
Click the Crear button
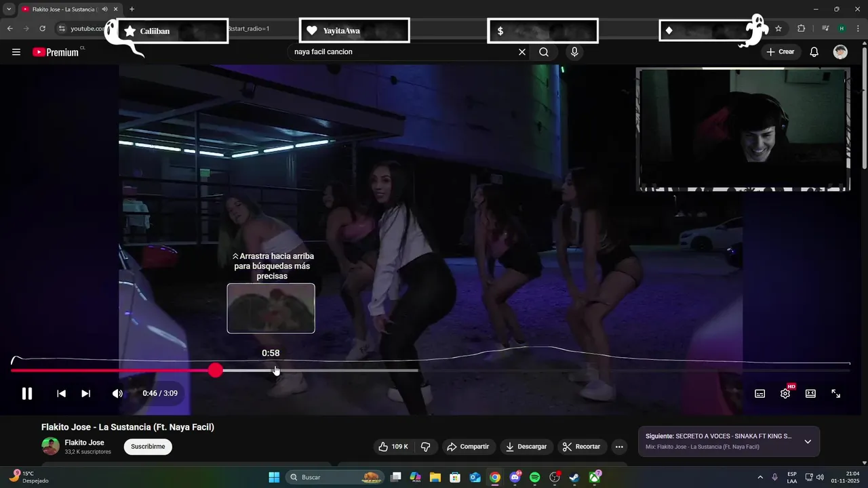tap(781, 52)
